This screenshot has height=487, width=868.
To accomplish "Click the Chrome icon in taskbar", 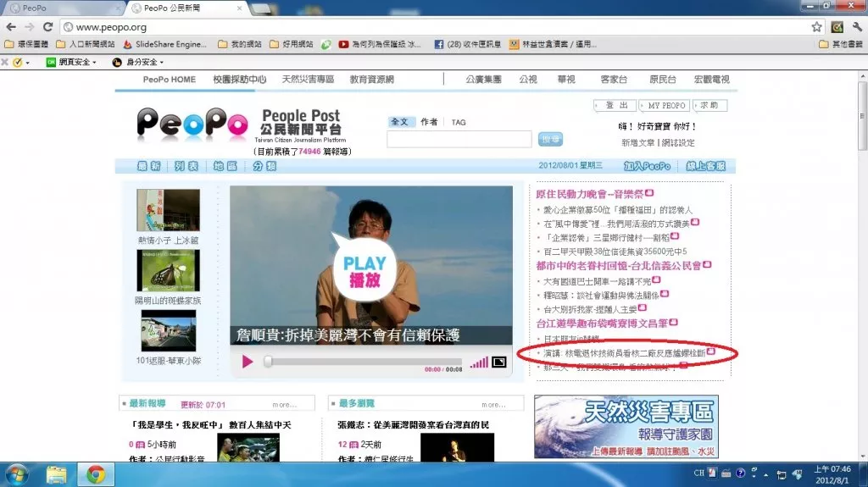I will coord(95,475).
